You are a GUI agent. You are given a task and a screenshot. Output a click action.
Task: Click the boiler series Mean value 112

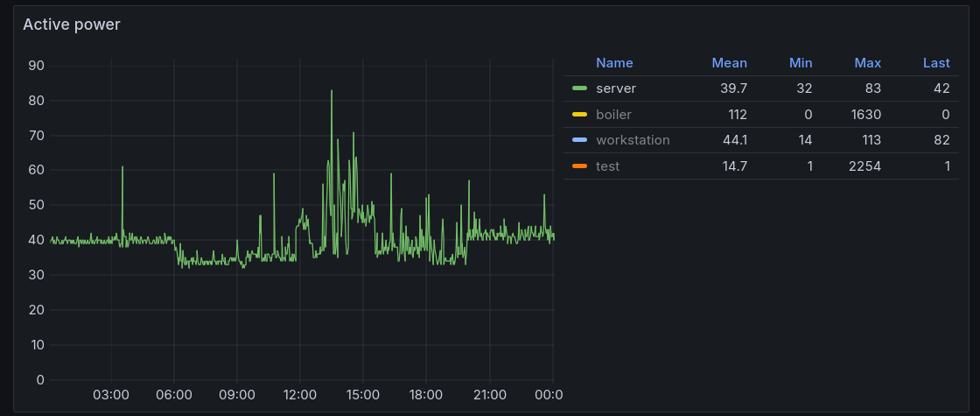tap(737, 115)
